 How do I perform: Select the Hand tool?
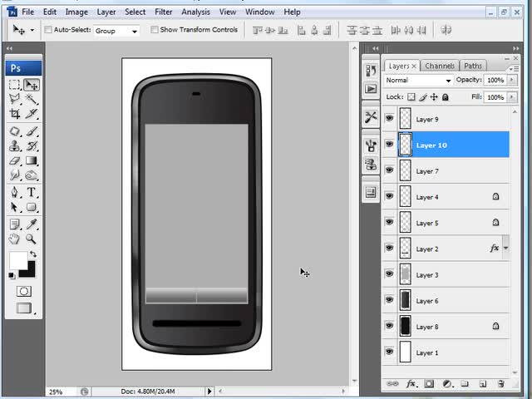click(15, 239)
